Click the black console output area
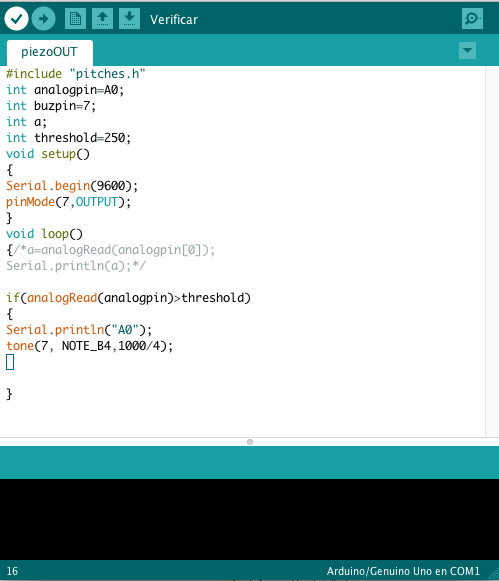499x581 pixels. pos(249,519)
